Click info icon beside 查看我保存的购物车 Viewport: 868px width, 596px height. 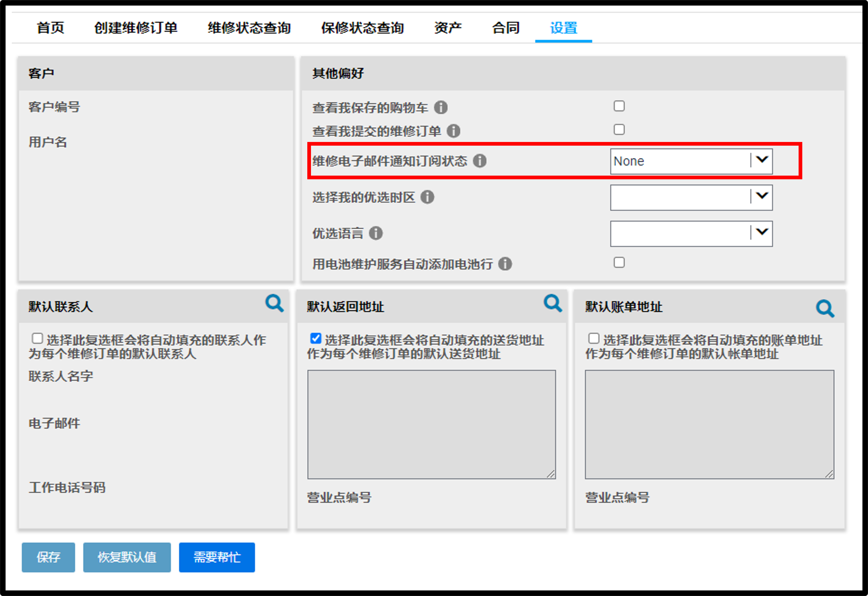coord(441,108)
